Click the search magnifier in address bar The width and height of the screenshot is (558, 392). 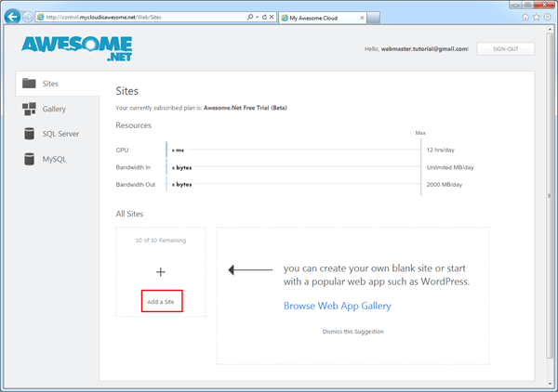[250, 17]
